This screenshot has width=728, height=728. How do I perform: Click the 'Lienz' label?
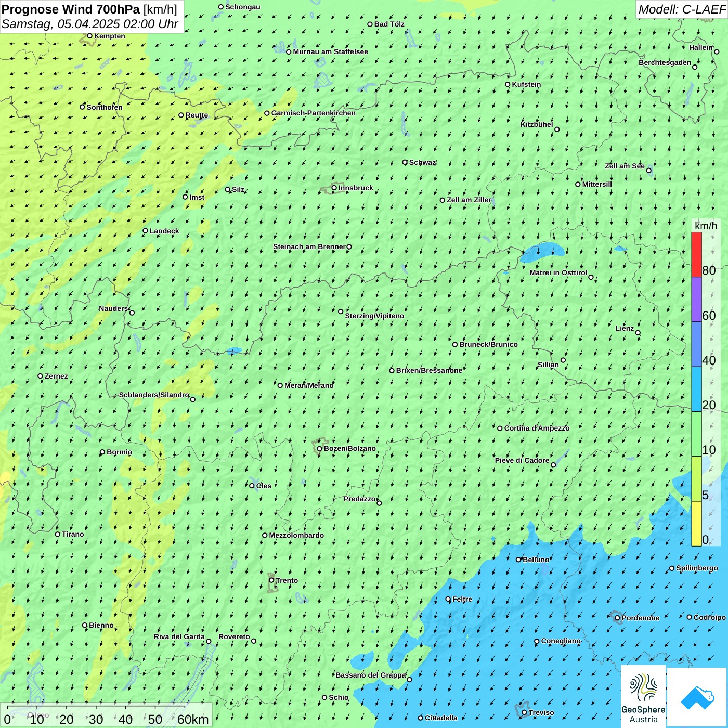(x=625, y=328)
